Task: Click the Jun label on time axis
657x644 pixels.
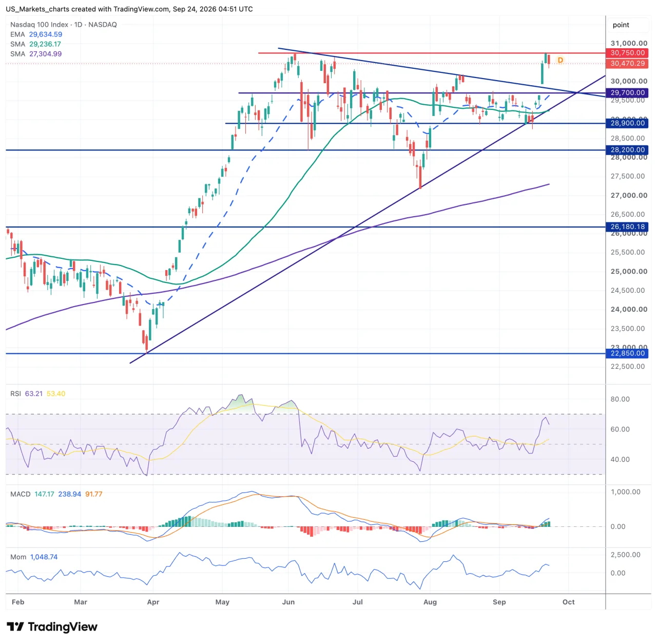Action: (288, 602)
